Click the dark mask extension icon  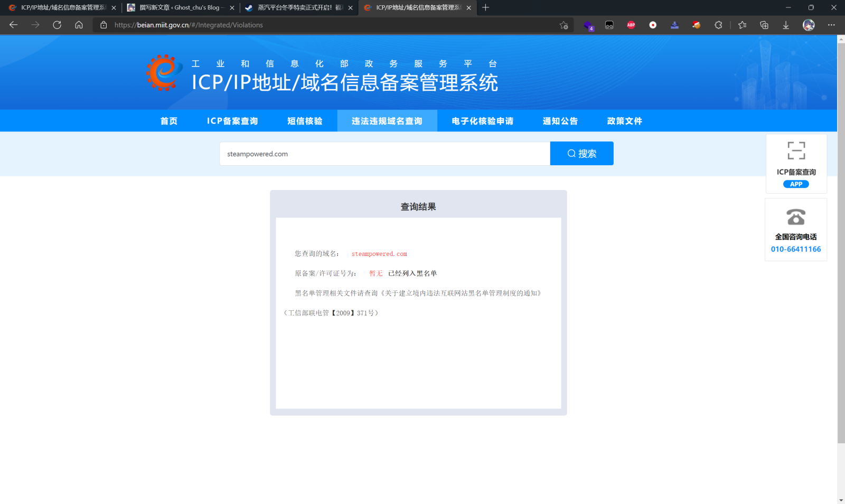tap(609, 25)
